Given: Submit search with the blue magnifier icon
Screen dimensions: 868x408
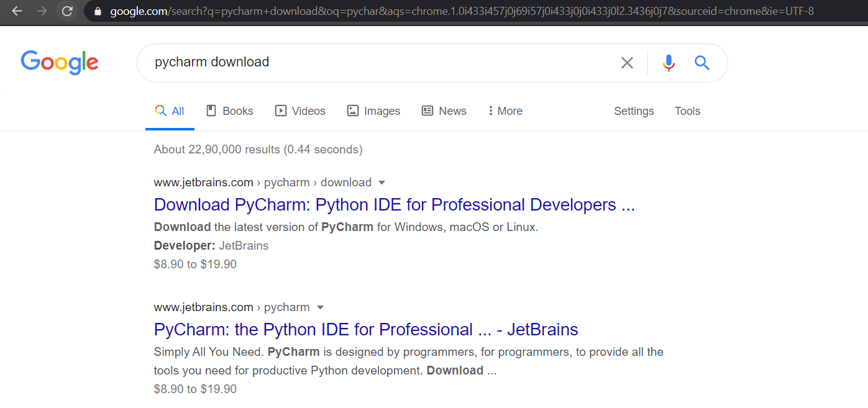Looking at the screenshot, I should click(702, 63).
